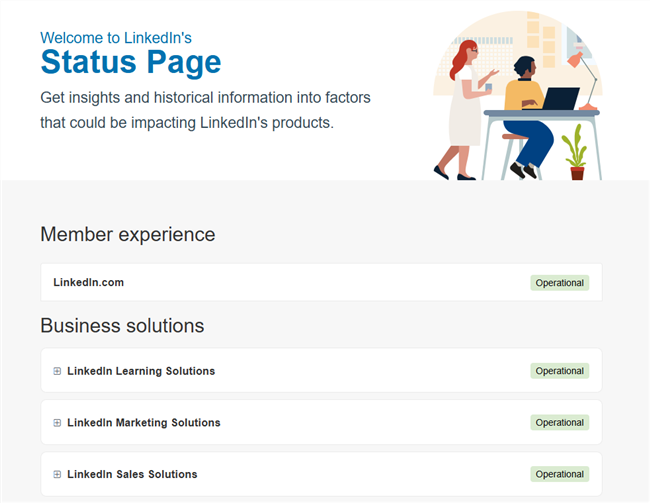Click the "Welcome to LinkedIn's" text

(116, 38)
